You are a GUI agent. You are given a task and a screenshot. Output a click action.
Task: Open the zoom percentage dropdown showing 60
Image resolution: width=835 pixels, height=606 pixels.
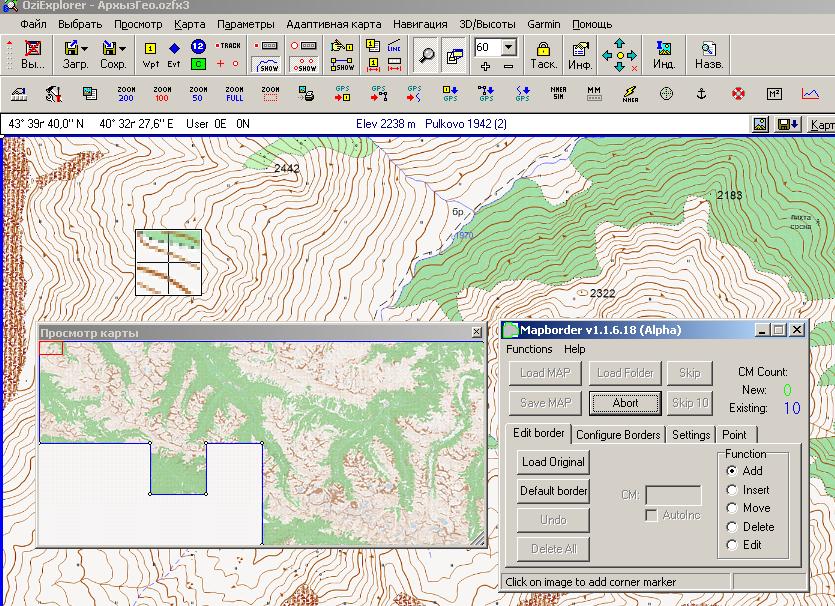(508, 47)
